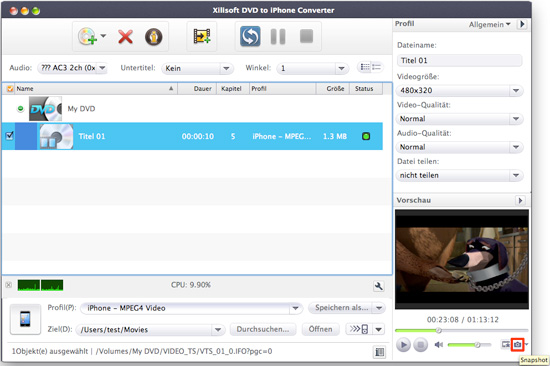The height and width of the screenshot is (366, 550).
Task: Click the Speichern als button
Action: (340, 308)
